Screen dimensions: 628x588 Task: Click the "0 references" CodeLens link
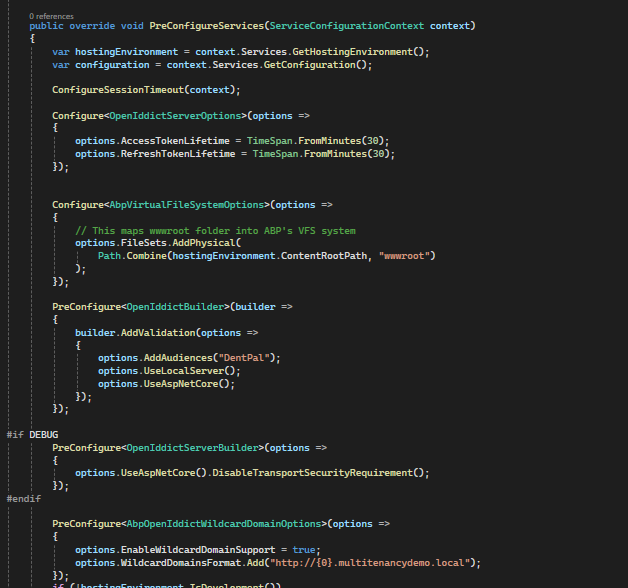click(x=49, y=16)
